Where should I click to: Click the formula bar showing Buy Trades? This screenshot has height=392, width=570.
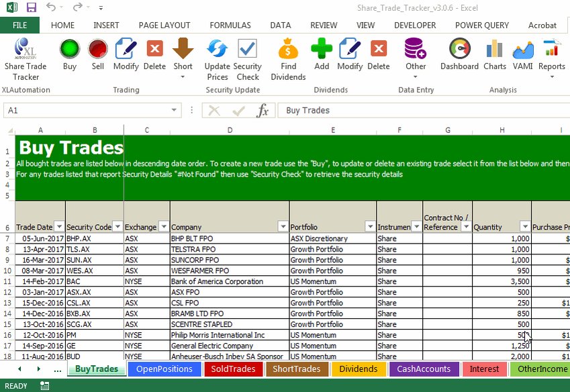[424, 110]
